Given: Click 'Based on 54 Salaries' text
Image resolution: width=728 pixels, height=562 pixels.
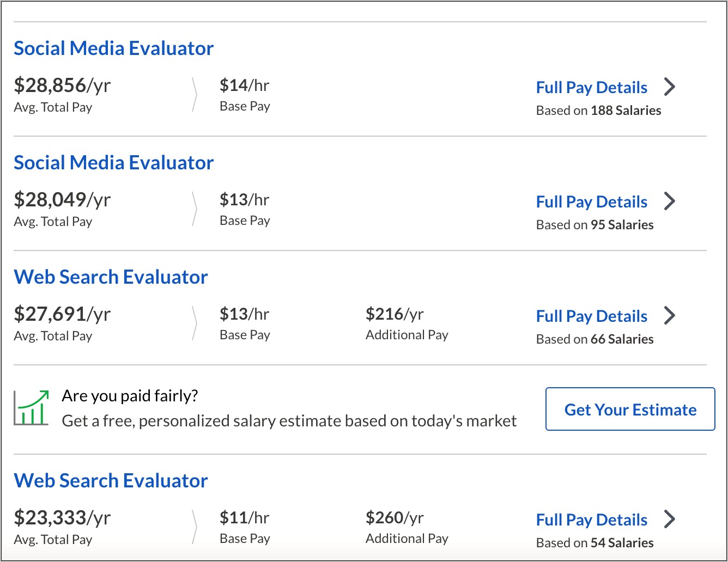Looking at the screenshot, I should click(x=594, y=543).
